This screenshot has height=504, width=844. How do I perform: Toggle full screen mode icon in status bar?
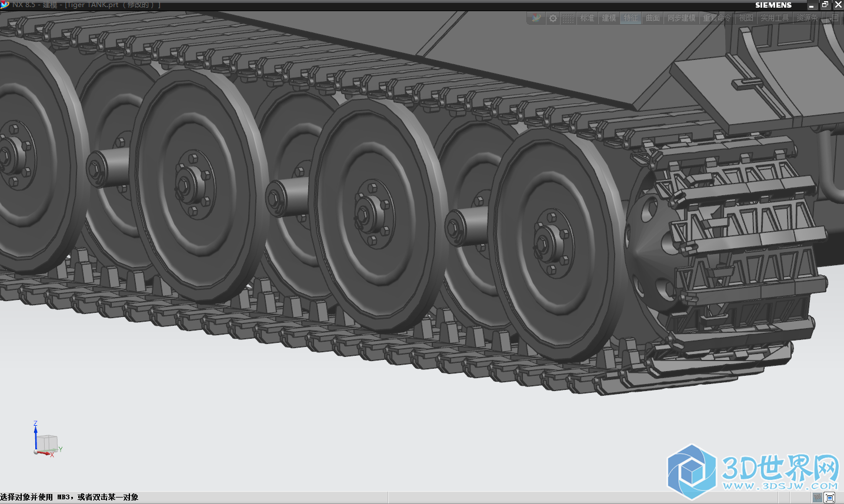tap(830, 498)
